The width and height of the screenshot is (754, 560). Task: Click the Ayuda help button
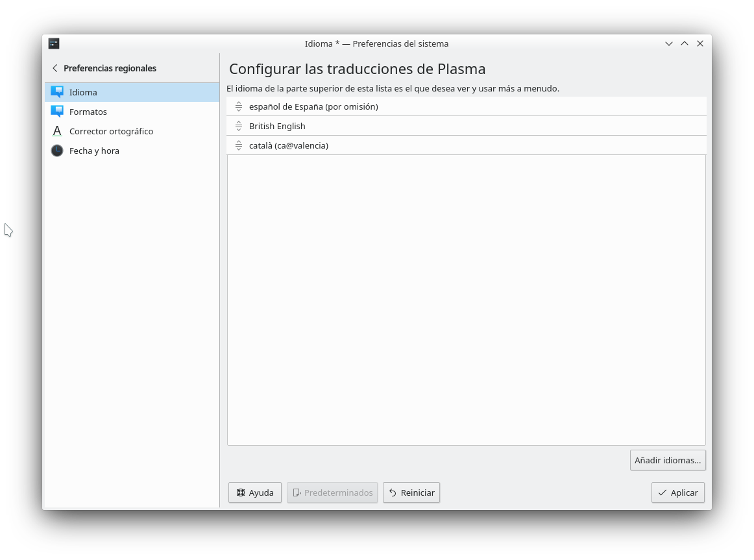pos(255,493)
